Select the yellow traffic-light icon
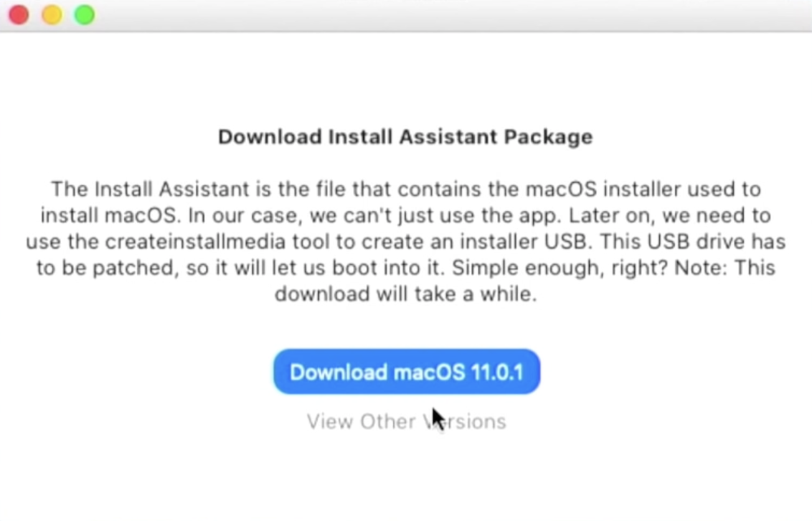812x521 pixels. pos(52,15)
